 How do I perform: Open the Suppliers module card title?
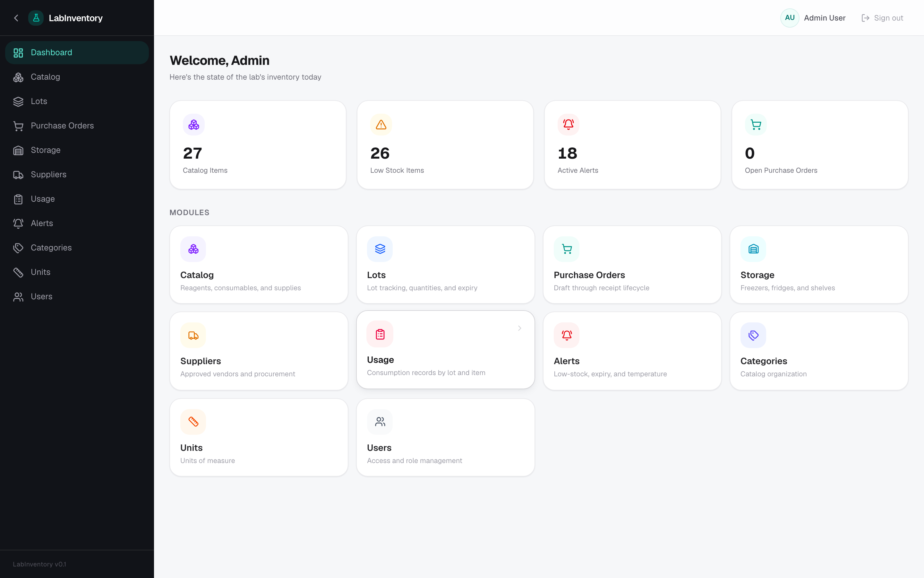tap(201, 361)
